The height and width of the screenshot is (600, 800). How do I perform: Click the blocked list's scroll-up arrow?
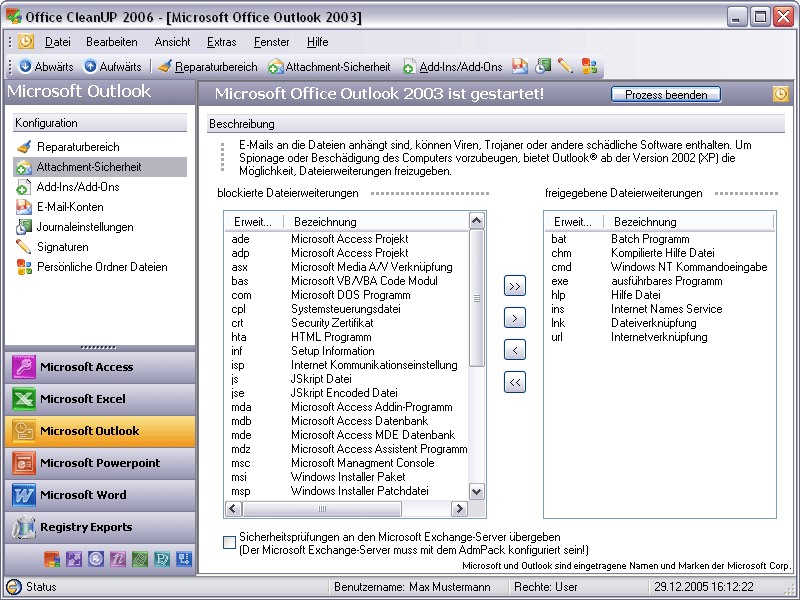pos(477,221)
